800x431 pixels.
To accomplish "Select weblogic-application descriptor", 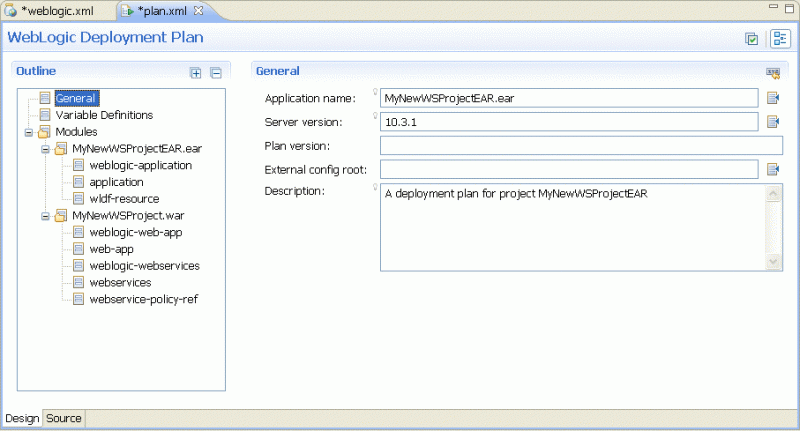I will pos(140,165).
